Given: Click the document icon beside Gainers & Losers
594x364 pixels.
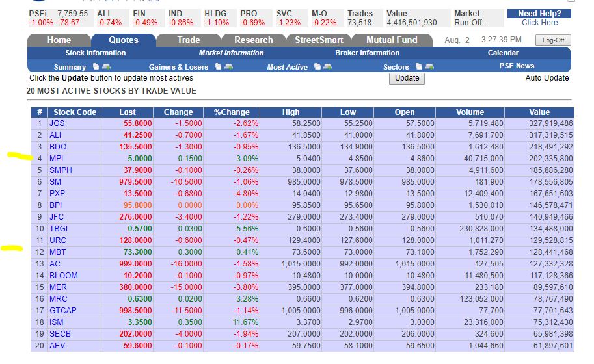Looking at the screenshot, I should pos(218,66).
